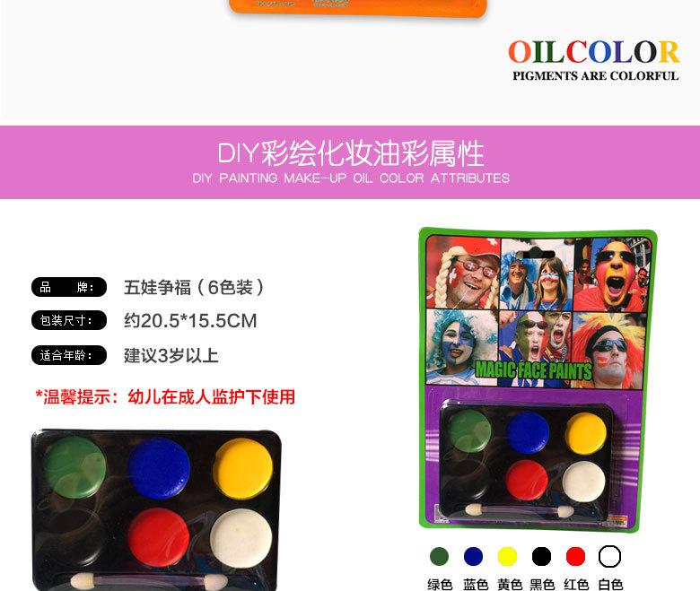Screen dimensions: 700x591
Task: Click the large blue paint pot
Action: coord(159,468)
